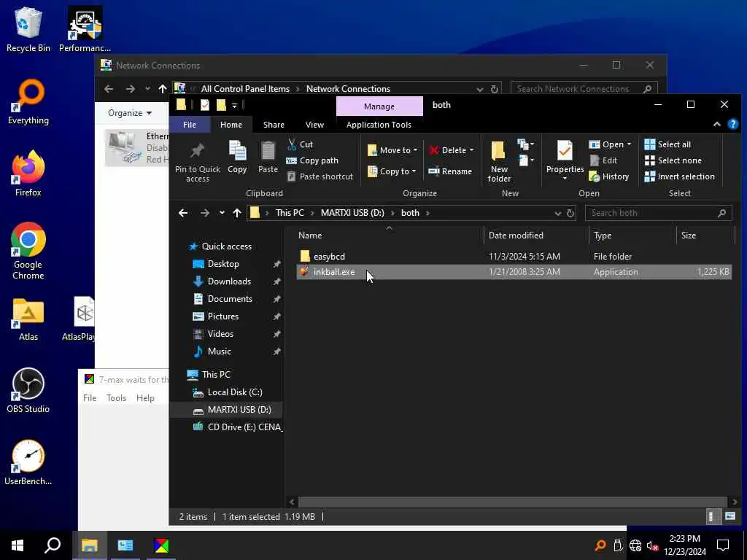Open Organize menu in Network Connections window

(130, 113)
